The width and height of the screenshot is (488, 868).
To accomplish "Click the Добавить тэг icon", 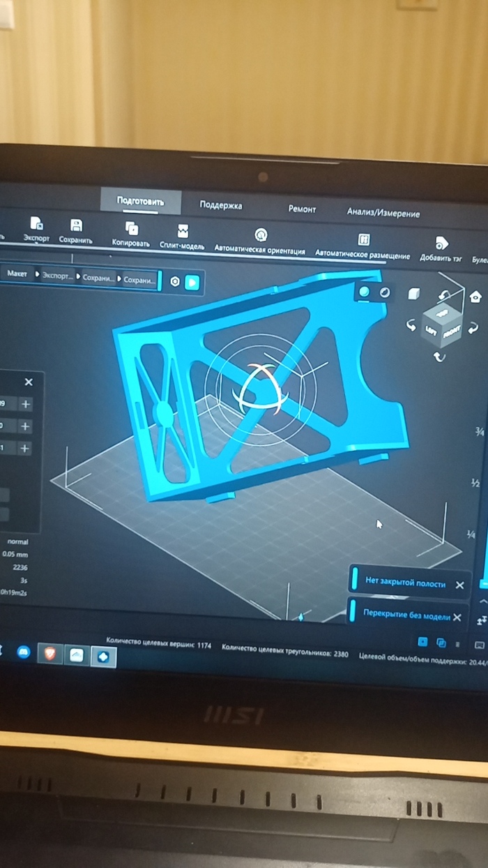I will pos(441,244).
